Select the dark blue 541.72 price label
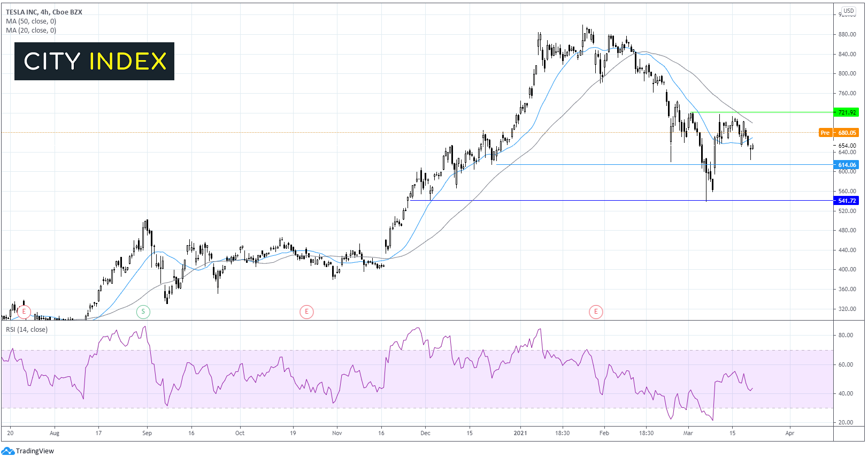Image resolution: width=868 pixels, height=456 pixels. [x=847, y=201]
